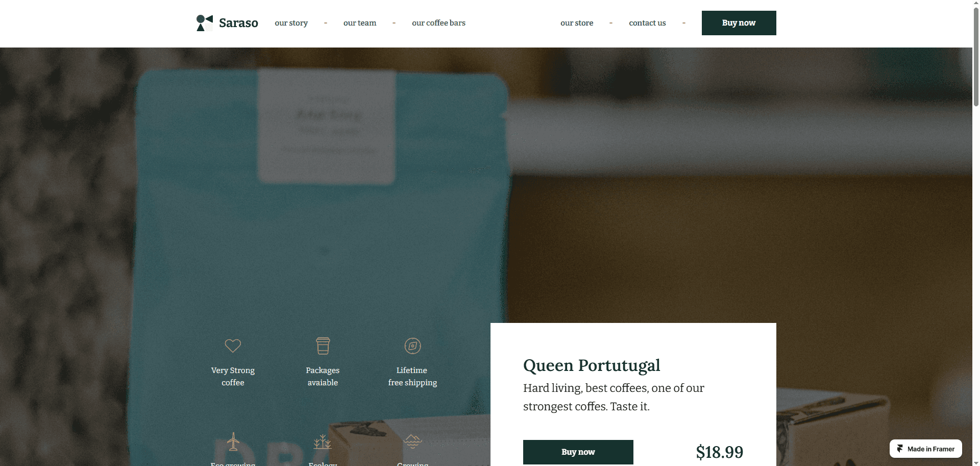Click the waves Growing icon

tap(412, 440)
